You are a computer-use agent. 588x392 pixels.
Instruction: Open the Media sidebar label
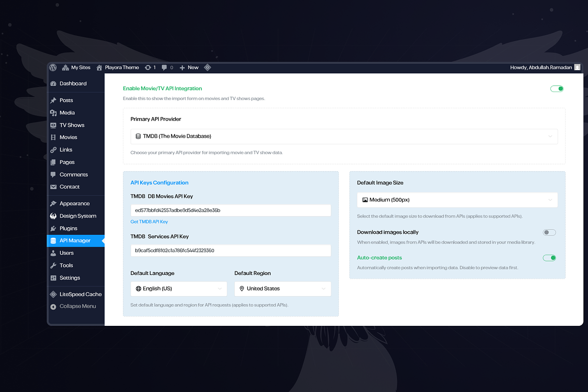tap(67, 113)
